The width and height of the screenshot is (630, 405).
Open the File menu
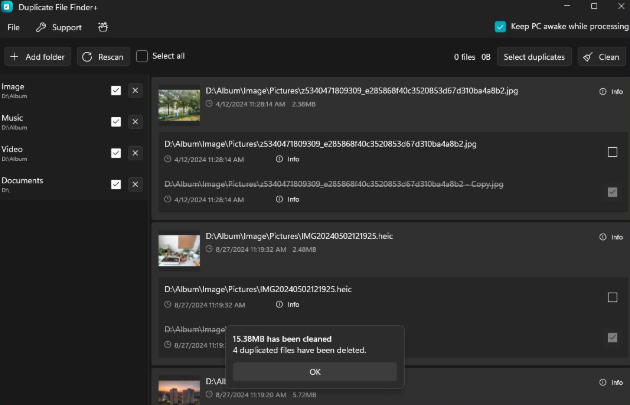coord(13,27)
